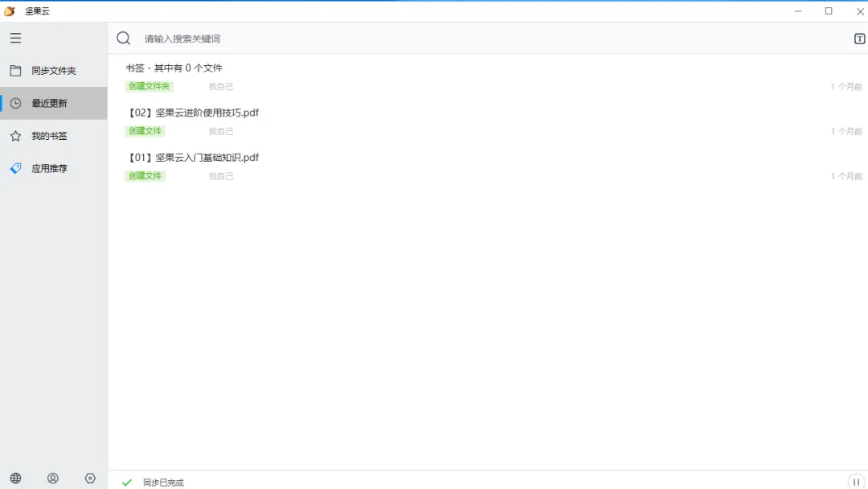Open 【02】坚果云进阶使用技巧.pdf

[192, 113]
